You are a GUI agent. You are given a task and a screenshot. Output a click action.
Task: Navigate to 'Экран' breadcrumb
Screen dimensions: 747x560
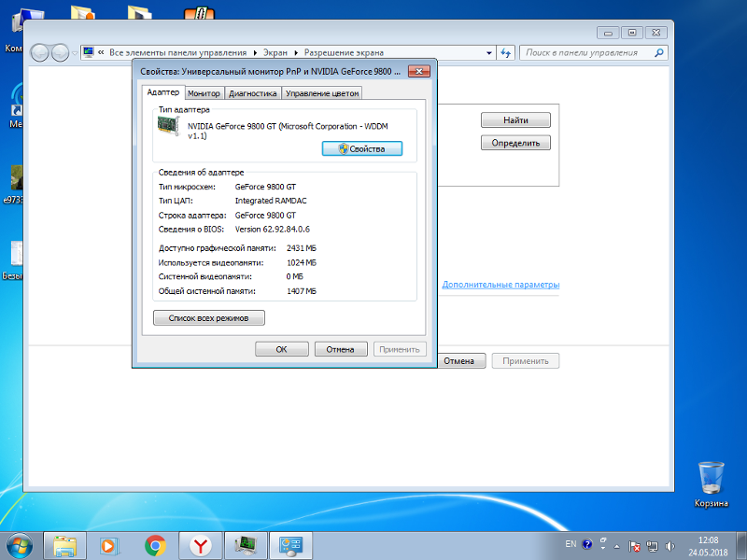(x=275, y=53)
